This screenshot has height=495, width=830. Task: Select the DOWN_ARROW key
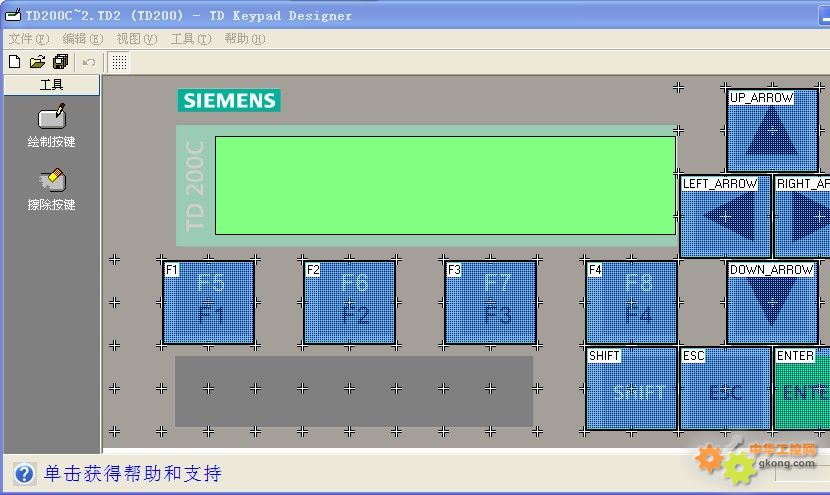point(772,303)
